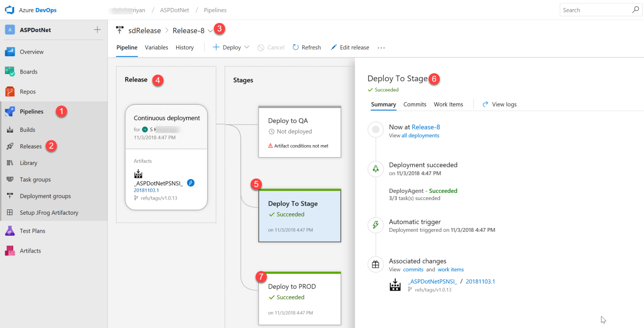Open the more actions ellipsis menu

(x=381, y=47)
